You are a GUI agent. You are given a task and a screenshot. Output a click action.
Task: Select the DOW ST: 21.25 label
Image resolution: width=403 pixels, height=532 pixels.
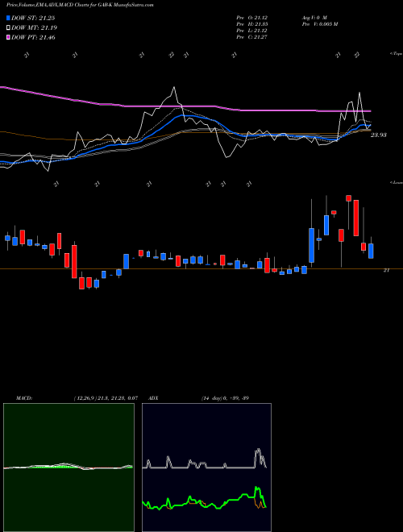(33, 18)
